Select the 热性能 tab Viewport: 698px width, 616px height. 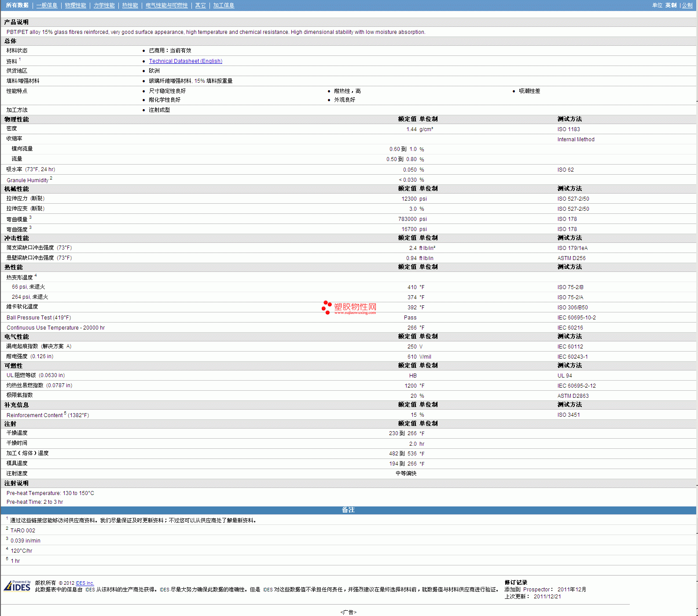click(130, 5)
